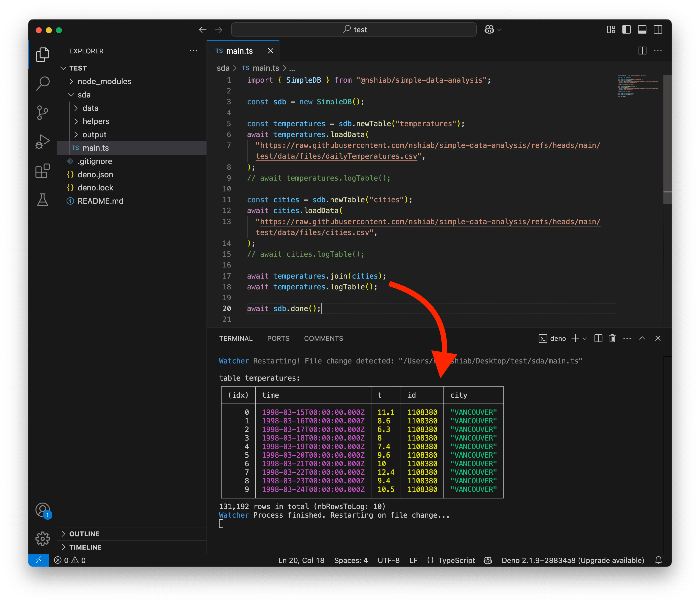Click the test search command center

click(x=354, y=30)
